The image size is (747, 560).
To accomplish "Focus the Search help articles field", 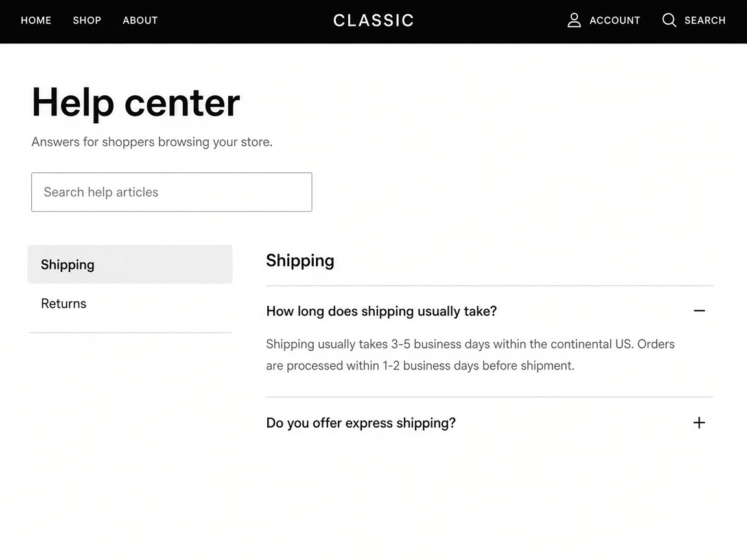I will (171, 192).
